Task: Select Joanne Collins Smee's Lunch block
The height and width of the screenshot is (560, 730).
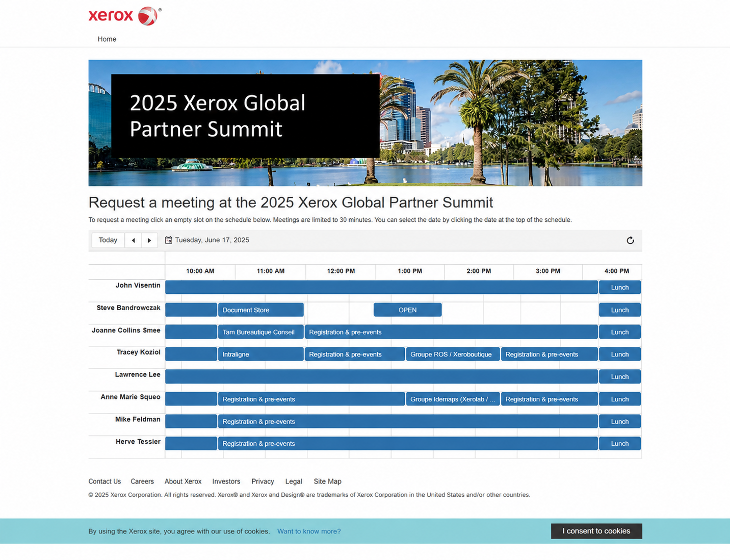Action: coord(620,332)
